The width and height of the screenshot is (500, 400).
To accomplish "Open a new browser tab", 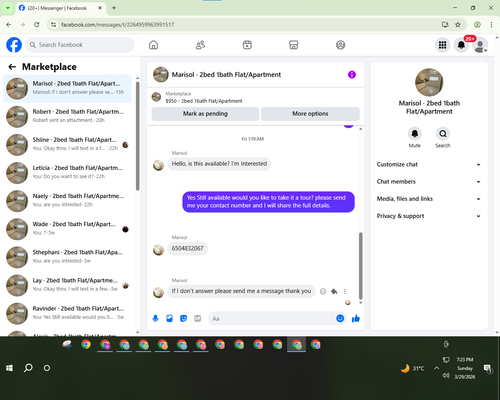I will click(x=114, y=8).
